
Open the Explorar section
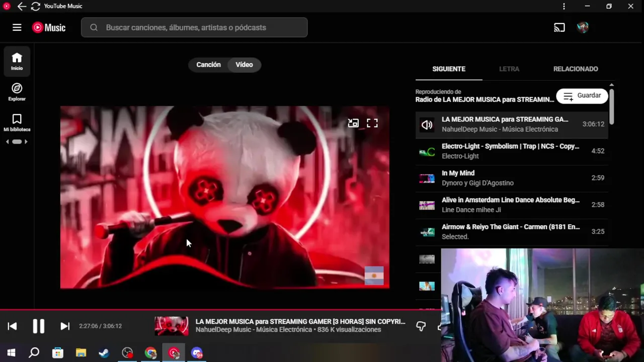[x=17, y=92]
